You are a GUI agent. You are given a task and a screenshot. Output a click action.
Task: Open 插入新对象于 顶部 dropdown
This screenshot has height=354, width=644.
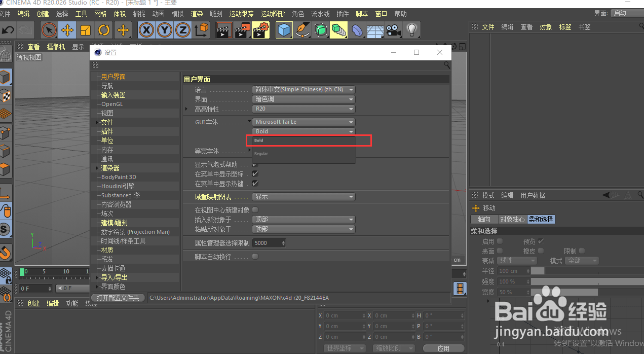click(304, 220)
